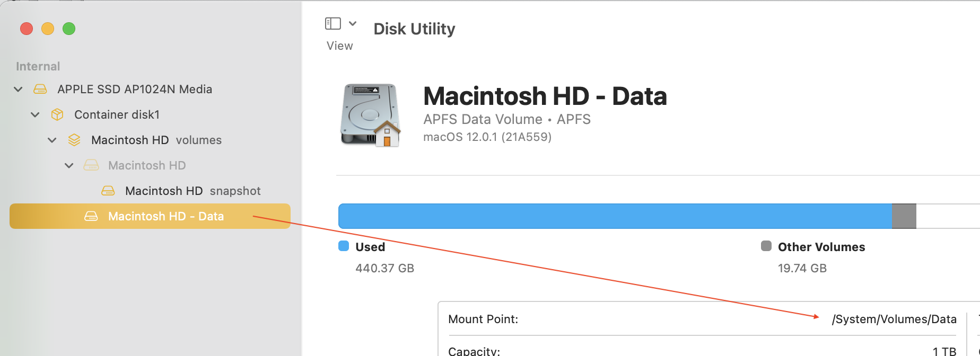
Task: Click the blue used-space storage bar
Action: click(615, 216)
